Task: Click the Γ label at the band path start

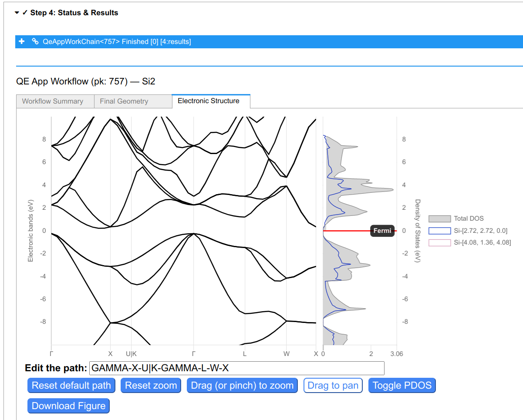Action: click(x=51, y=354)
